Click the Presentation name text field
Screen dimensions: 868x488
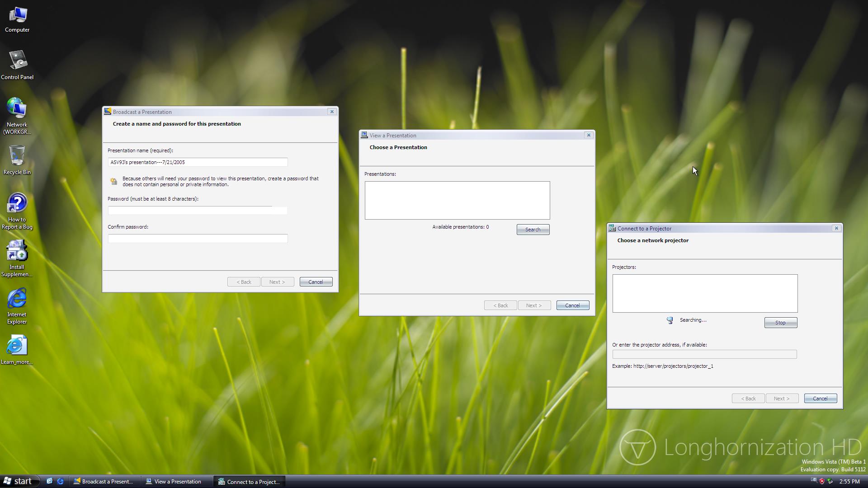pos(198,162)
